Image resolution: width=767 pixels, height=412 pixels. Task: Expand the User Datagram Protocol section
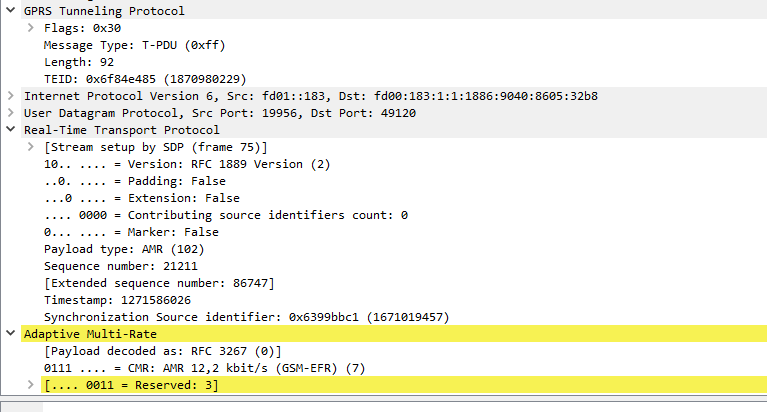[x=11, y=113]
